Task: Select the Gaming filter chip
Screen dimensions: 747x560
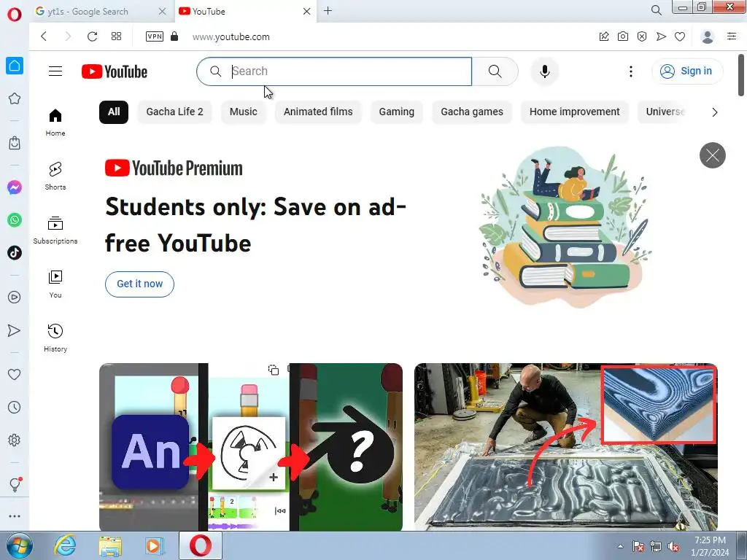Action: (396, 112)
